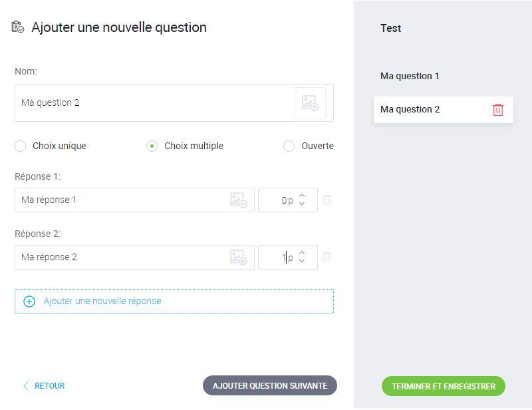Delete Ma question 2 using red trash icon
The image size is (532, 410).
point(497,110)
